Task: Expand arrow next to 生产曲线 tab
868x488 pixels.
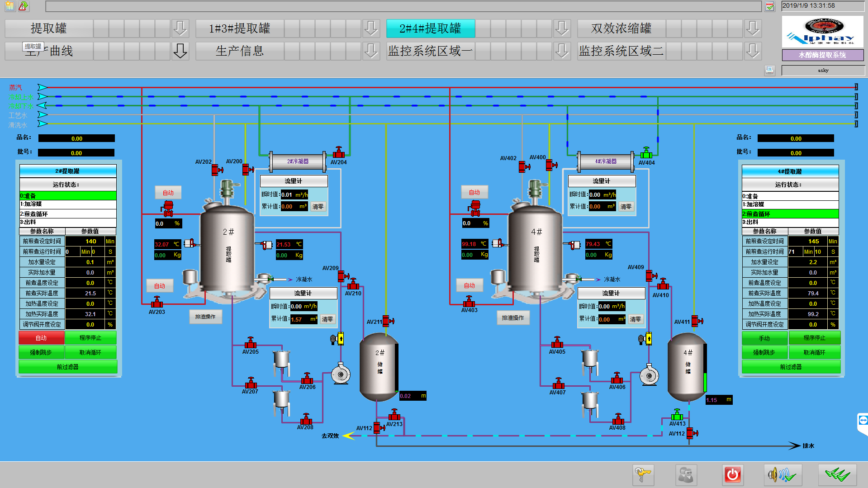Action: [x=180, y=51]
